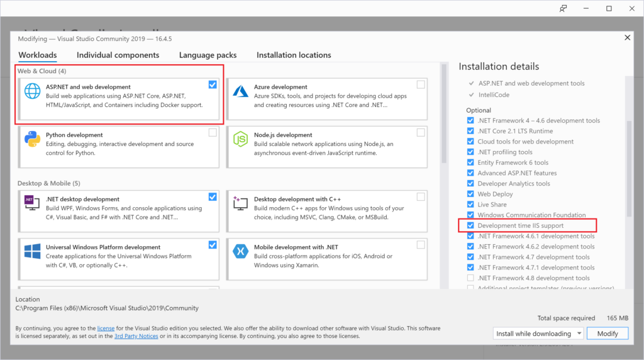Uncheck .NET Framework 4.6.2 development tools
The width and height of the screenshot is (644, 360).
click(x=470, y=247)
